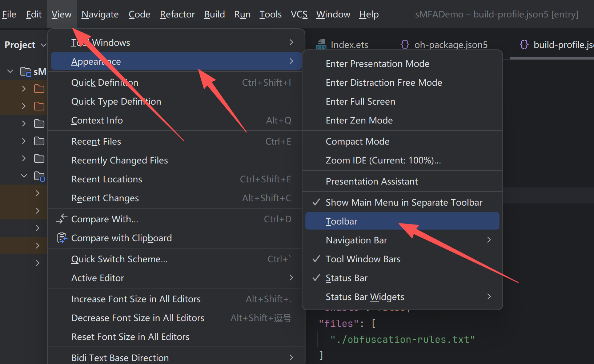Open the Tools menu
This screenshot has height=364, width=594.
(270, 14)
